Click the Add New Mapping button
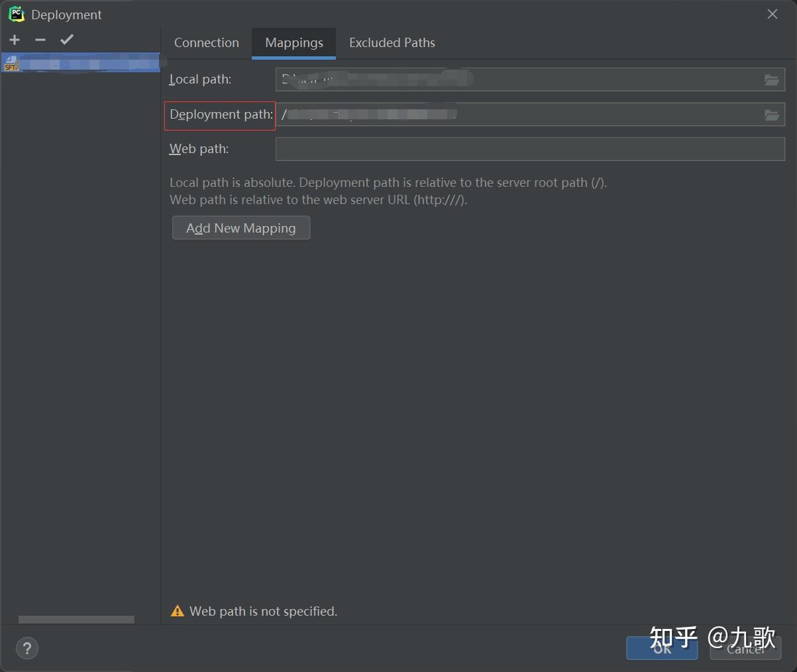This screenshot has height=672, width=797. point(240,227)
